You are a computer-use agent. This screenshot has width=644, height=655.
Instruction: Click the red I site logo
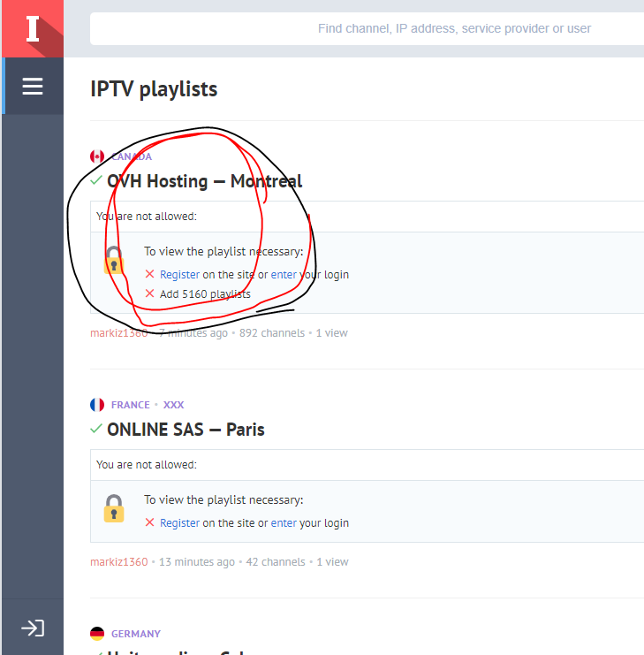tap(33, 28)
